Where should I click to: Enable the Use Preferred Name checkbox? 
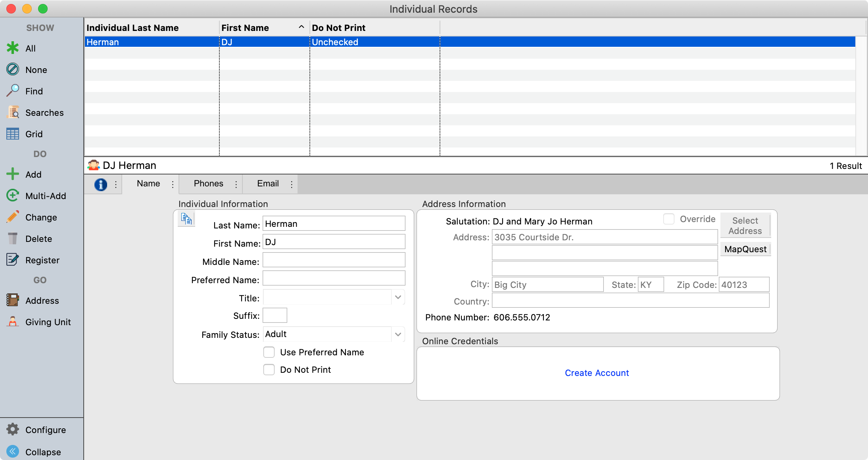[269, 352]
